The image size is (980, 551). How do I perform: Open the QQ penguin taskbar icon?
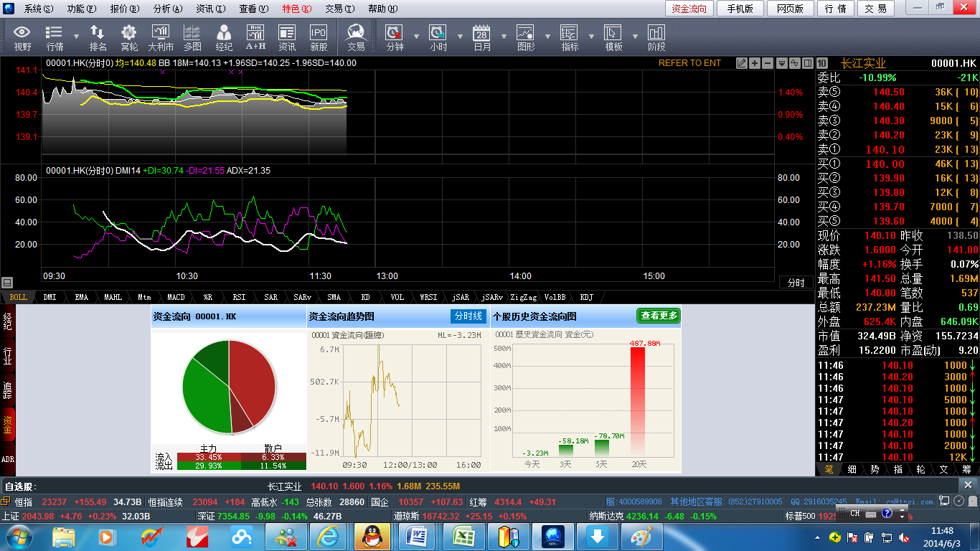(372, 536)
